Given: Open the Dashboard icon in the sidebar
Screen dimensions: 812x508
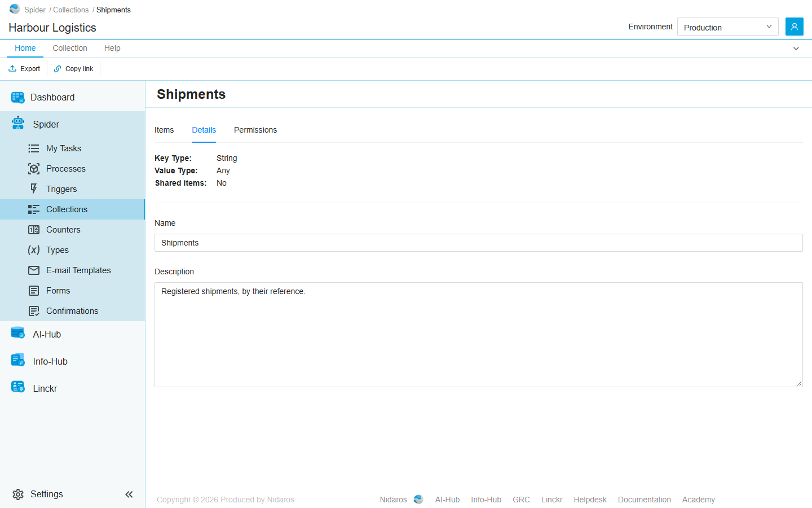Looking at the screenshot, I should (18, 98).
